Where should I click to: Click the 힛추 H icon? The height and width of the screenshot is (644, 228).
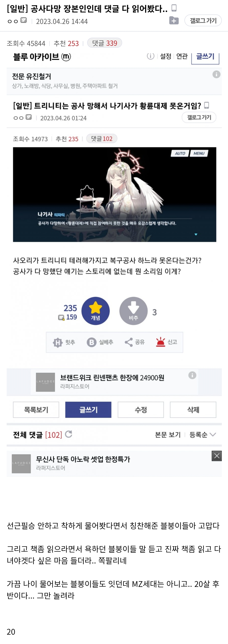tap(58, 342)
